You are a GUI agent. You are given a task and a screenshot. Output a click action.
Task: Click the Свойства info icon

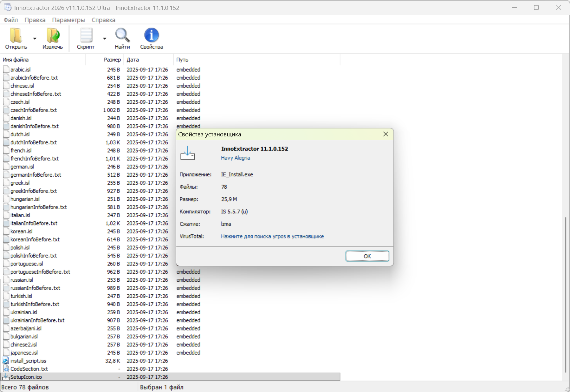[152, 35]
